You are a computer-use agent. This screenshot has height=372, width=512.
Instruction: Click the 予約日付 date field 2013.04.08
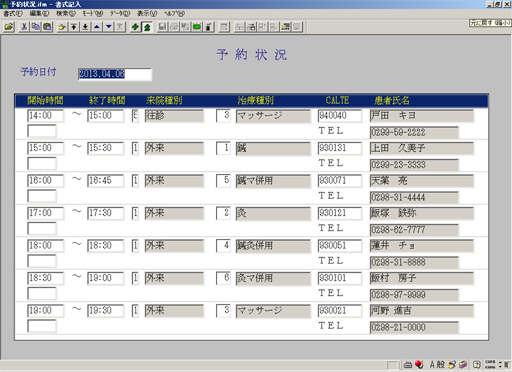pyautogui.click(x=115, y=74)
